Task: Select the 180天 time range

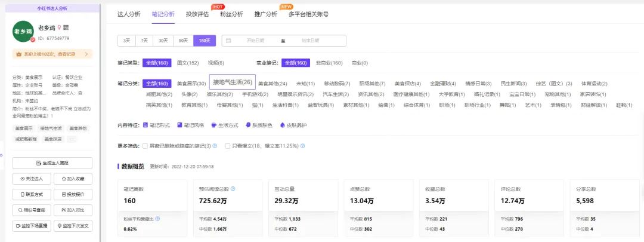Action: [x=205, y=41]
